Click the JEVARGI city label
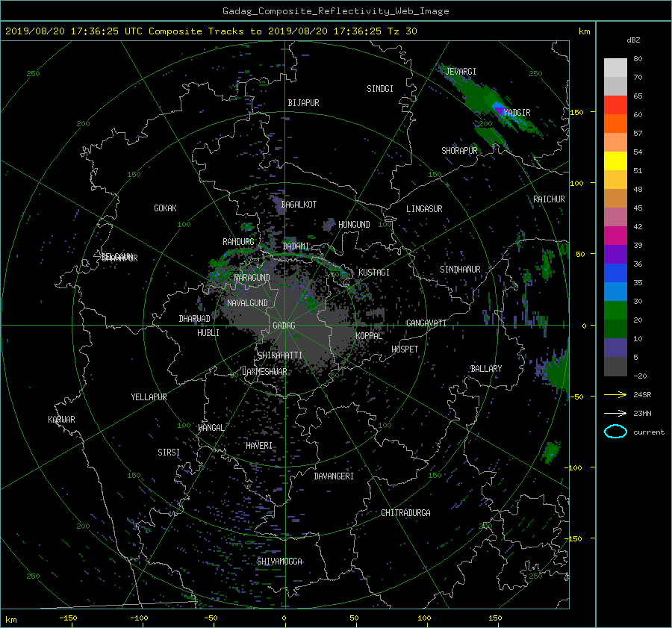The width and height of the screenshot is (672, 628). point(461,72)
